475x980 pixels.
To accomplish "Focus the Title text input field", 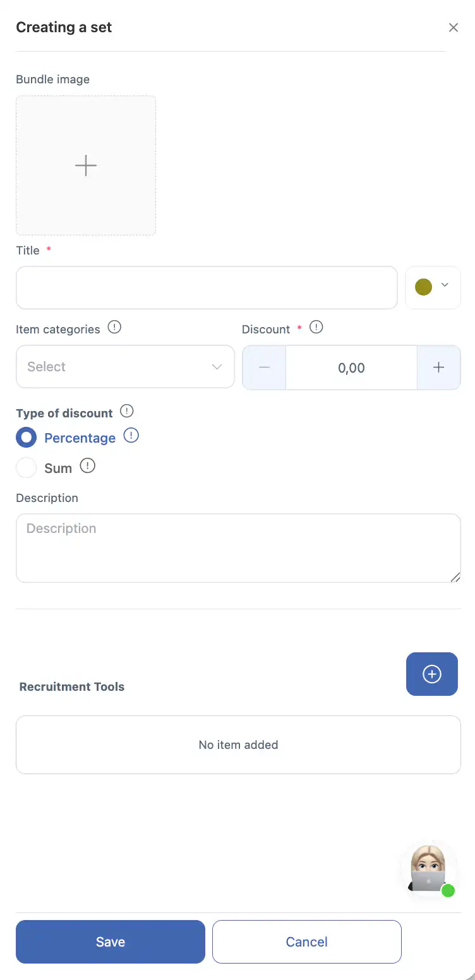I will tap(207, 288).
